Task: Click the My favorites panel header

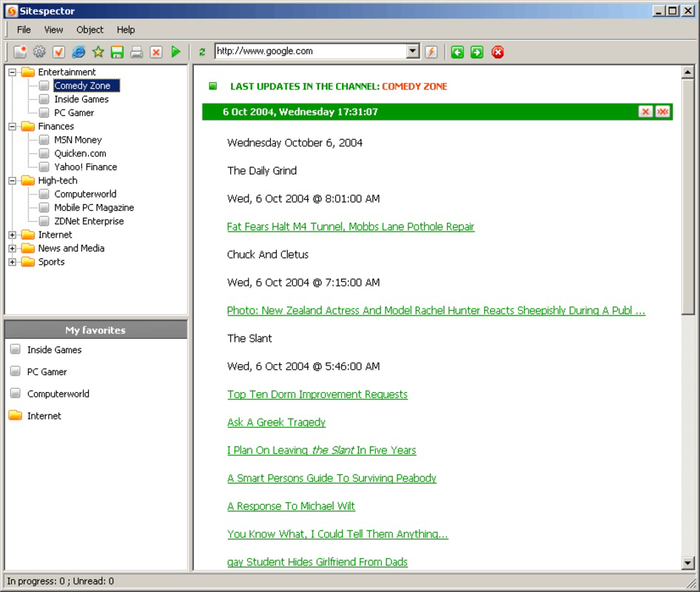Action: coord(96,330)
